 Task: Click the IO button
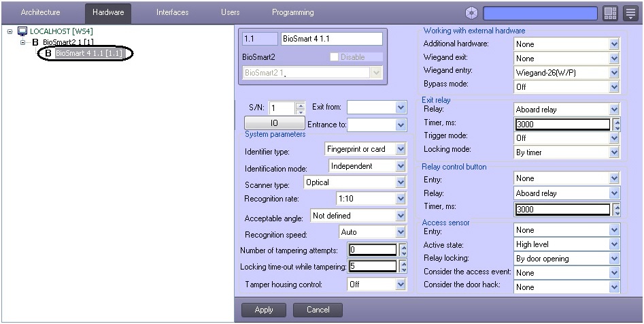pos(274,123)
